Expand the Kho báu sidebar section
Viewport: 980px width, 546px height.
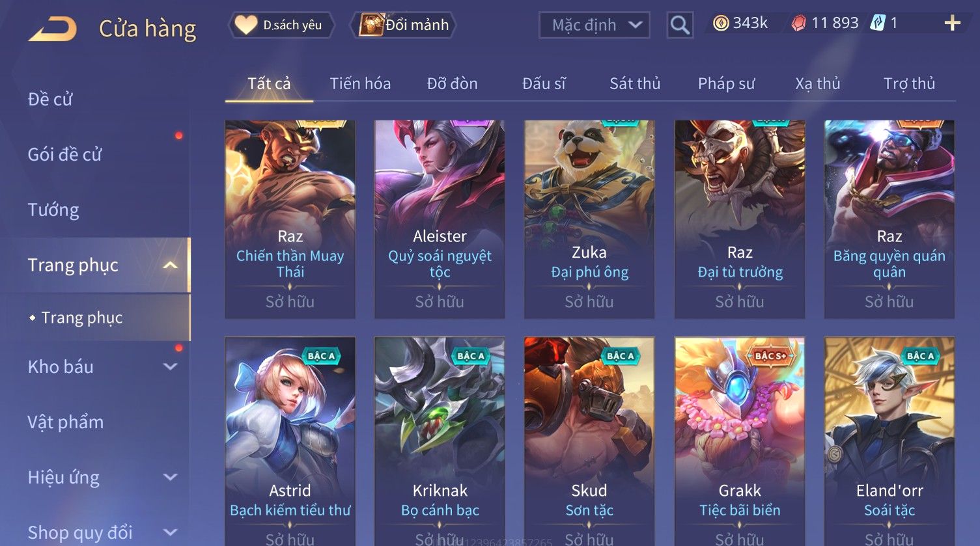click(x=171, y=366)
